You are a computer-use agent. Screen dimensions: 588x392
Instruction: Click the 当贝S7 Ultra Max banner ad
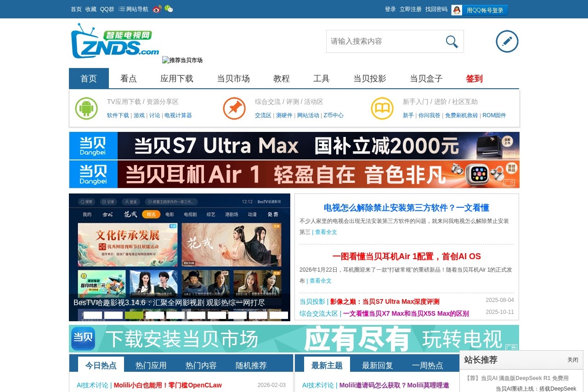coord(294,146)
